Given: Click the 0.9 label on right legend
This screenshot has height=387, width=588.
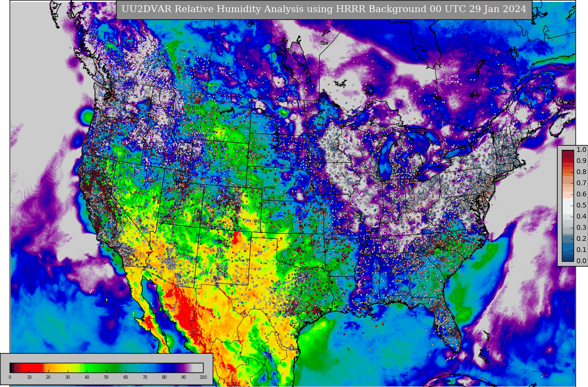Looking at the screenshot, I should [581, 161].
